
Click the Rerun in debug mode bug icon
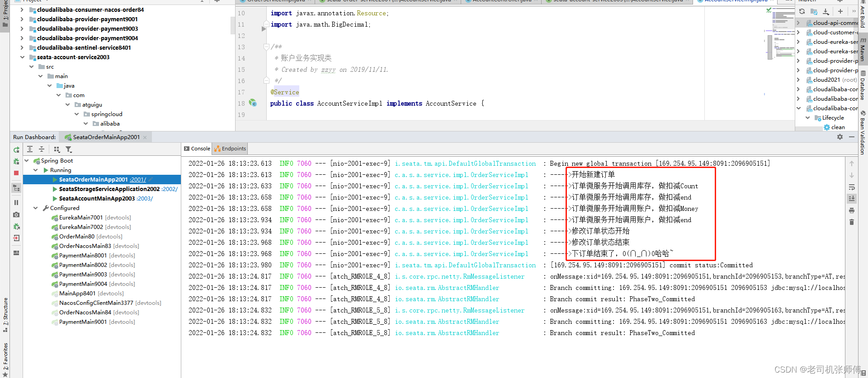[16, 161]
